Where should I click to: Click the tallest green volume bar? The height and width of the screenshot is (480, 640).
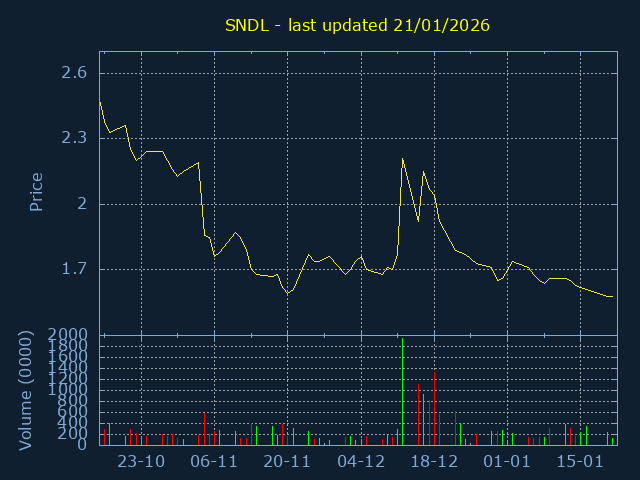[402, 392]
